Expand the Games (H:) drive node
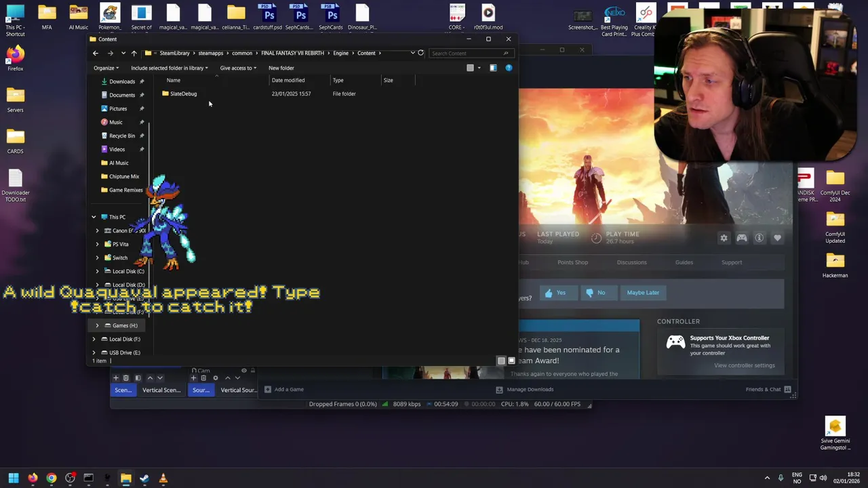Image resolution: width=868 pixels, height=488 pixels. pyautogui.click(x=97, y=325)
